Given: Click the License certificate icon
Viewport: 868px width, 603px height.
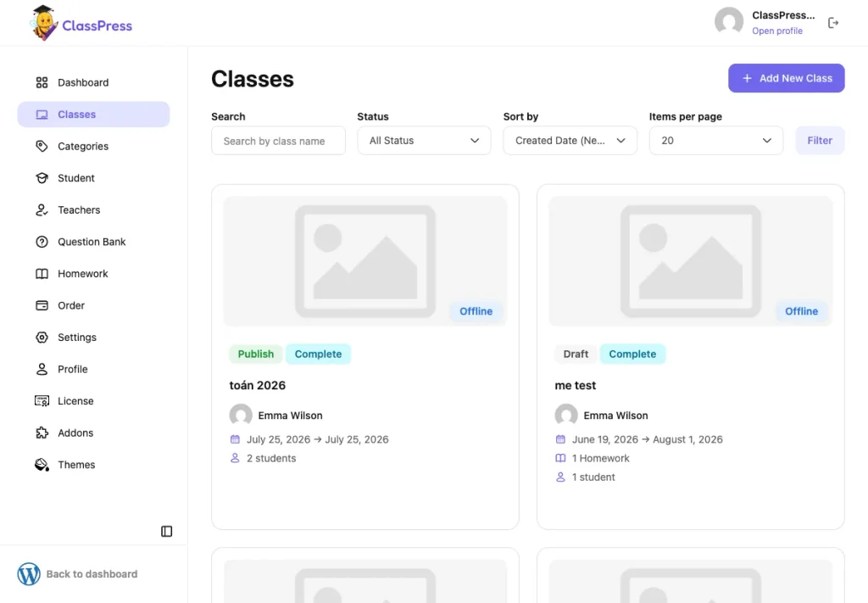Looking at the screenshot, I should 42,401.
